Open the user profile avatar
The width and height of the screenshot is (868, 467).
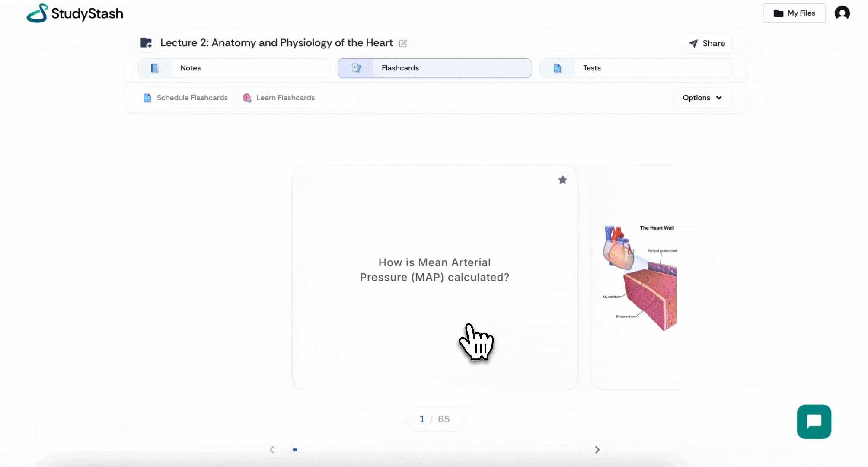click(x=842, y=13)
